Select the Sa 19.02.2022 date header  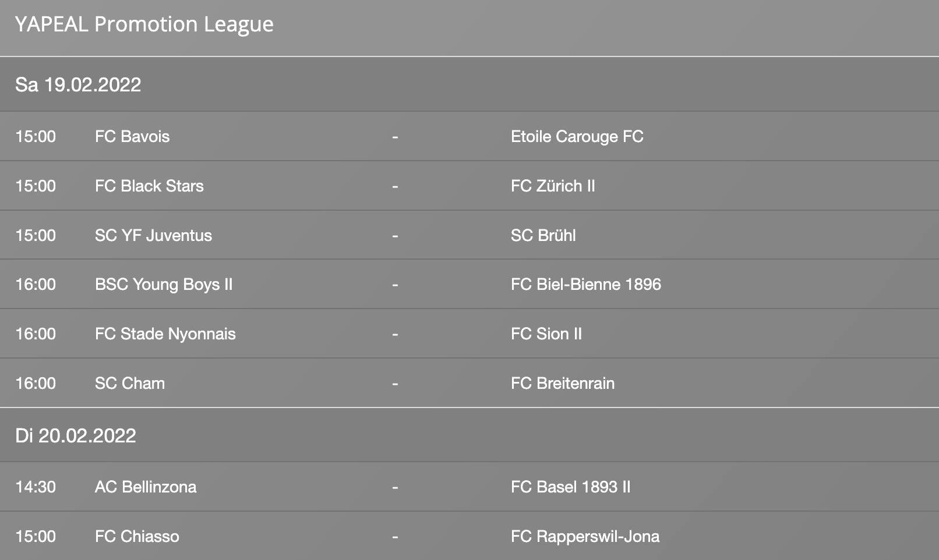tap(78, 85)
